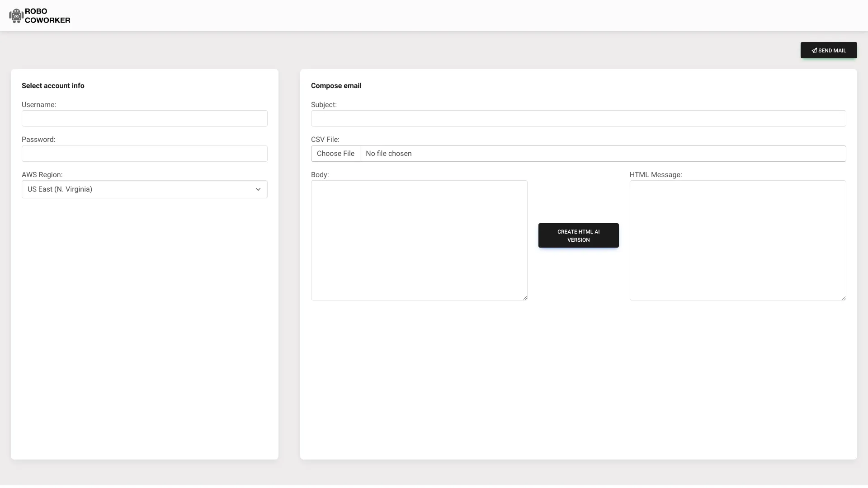
Task: Click the 'CSV File:' label
Action: pos(325,140)
